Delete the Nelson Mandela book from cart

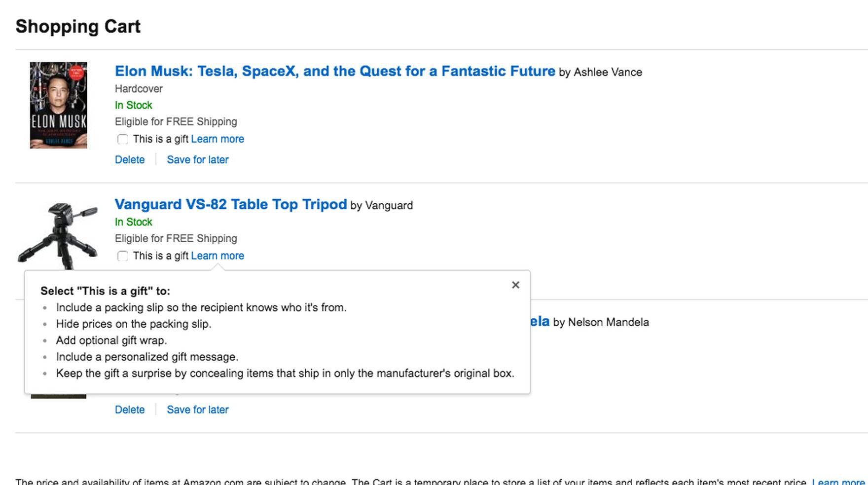(x=130, y=410)
